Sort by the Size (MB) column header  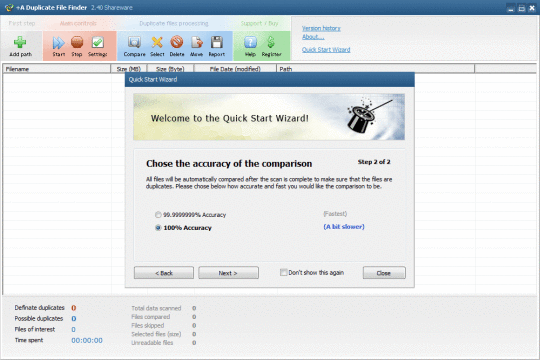pyautogui.click(x=129, y=69)
